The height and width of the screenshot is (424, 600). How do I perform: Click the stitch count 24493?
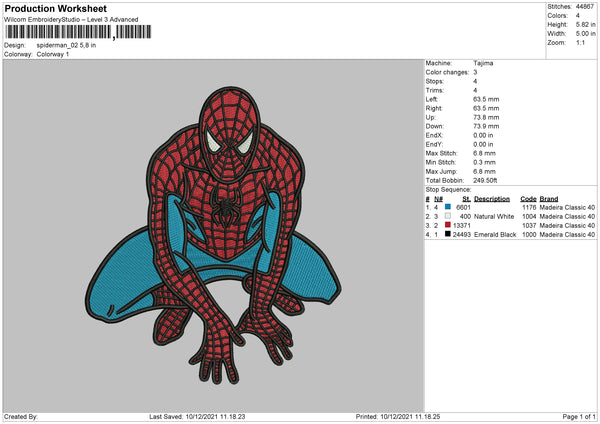click(461, 235)
